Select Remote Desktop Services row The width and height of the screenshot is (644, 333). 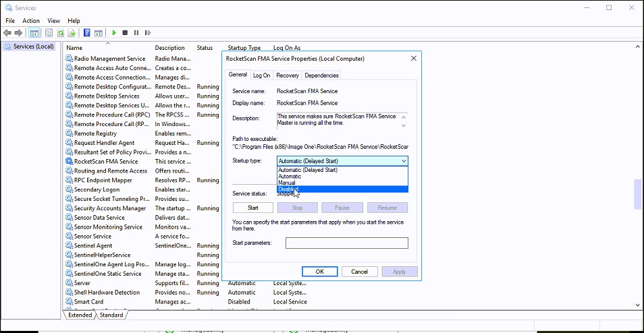coord(107,96)
